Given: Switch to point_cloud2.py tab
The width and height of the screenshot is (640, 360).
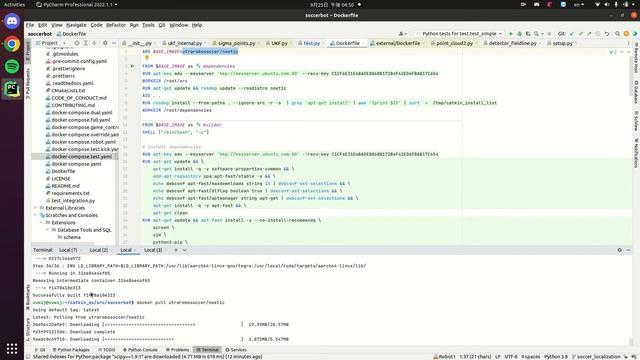Looking at the screenshot, I should click(454, 43).
